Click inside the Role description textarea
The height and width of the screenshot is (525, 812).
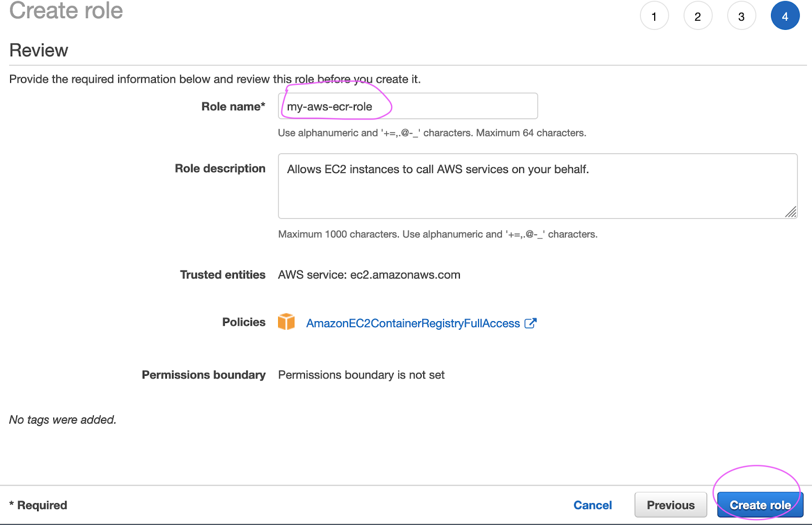538,186
